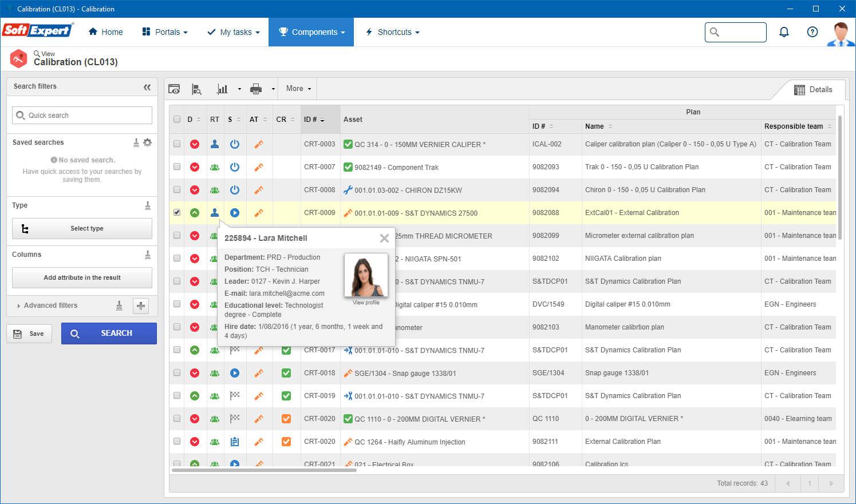Go to Home

106,32
